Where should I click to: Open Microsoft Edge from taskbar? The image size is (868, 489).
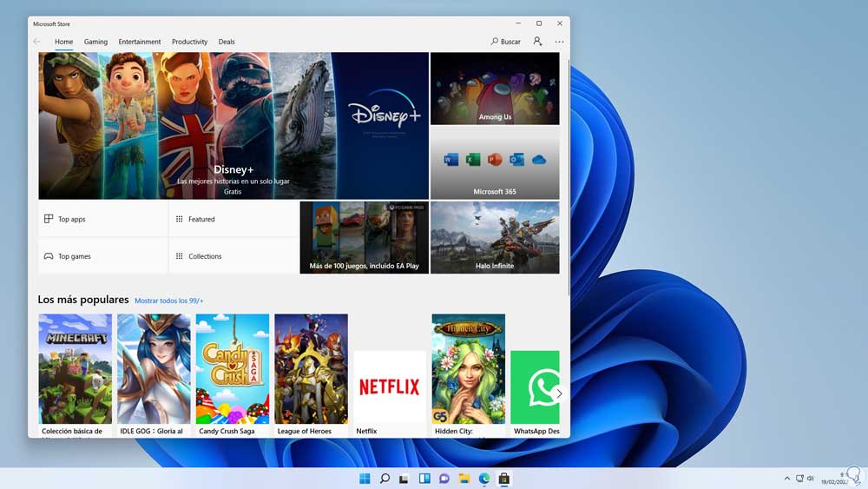point(483,479)
